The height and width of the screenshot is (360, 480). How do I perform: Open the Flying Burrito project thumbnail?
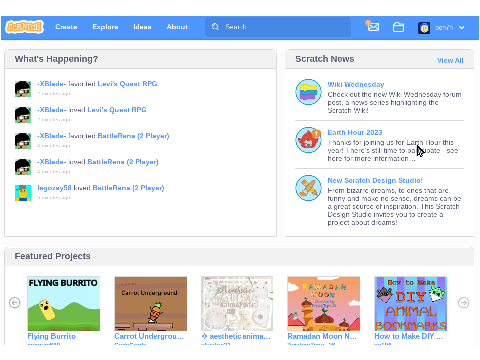pyautogui.click(x=64, y=303)
